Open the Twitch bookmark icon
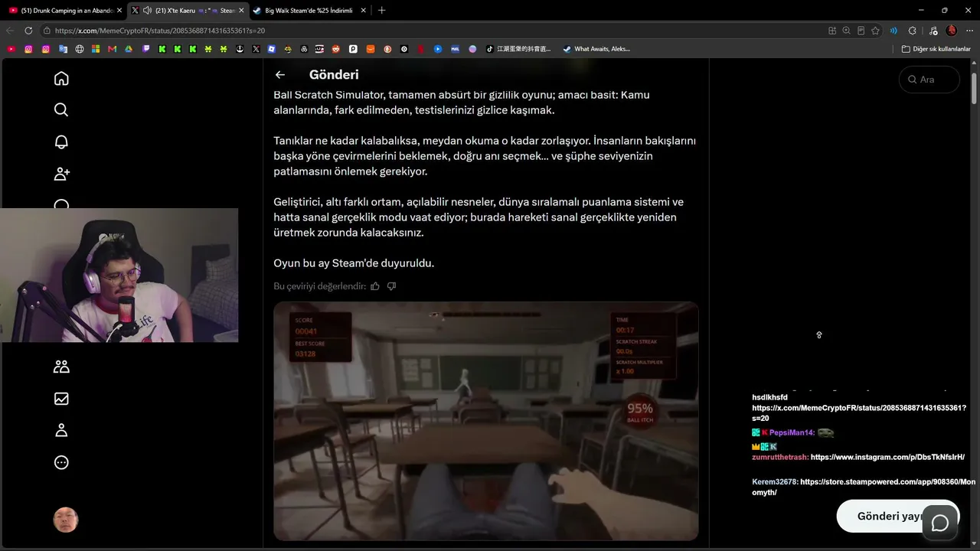980x551 pixels. coord(145,49)
